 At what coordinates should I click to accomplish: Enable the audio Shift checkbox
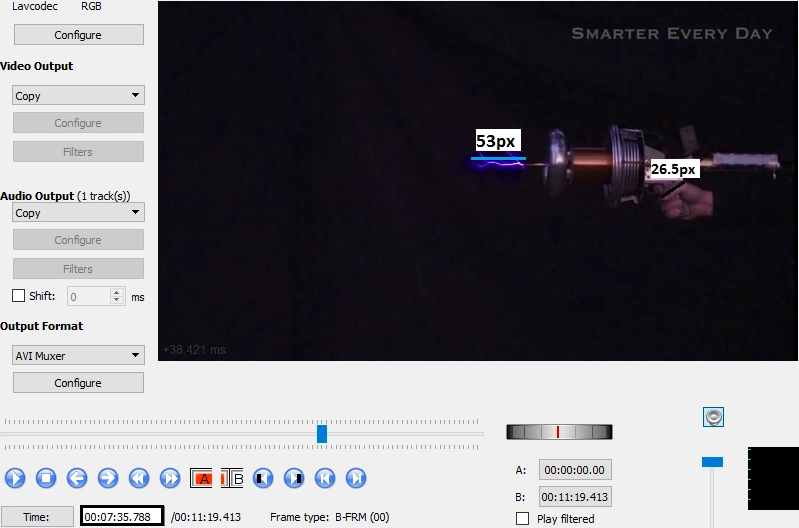click(x=18, y=296)
